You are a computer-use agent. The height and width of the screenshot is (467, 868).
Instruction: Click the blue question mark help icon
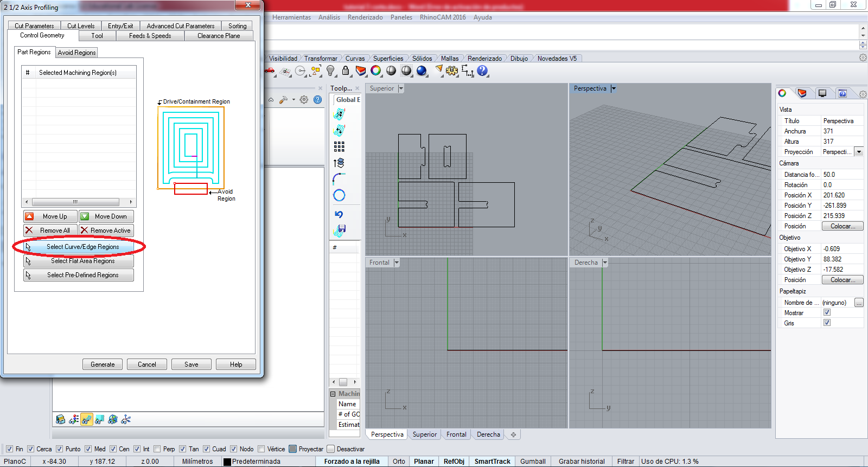pyautogui.click(x=482, y=71)
